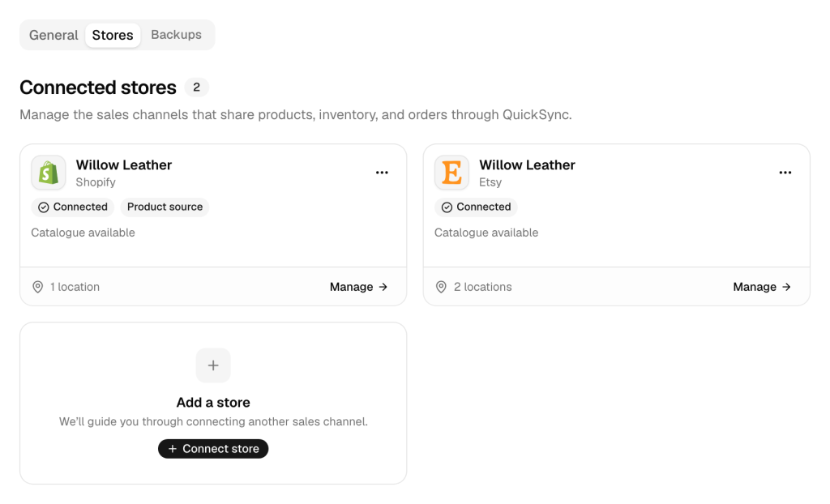Click the Connected stores heading
The image size is (830, 504).
tap(98, 88)
